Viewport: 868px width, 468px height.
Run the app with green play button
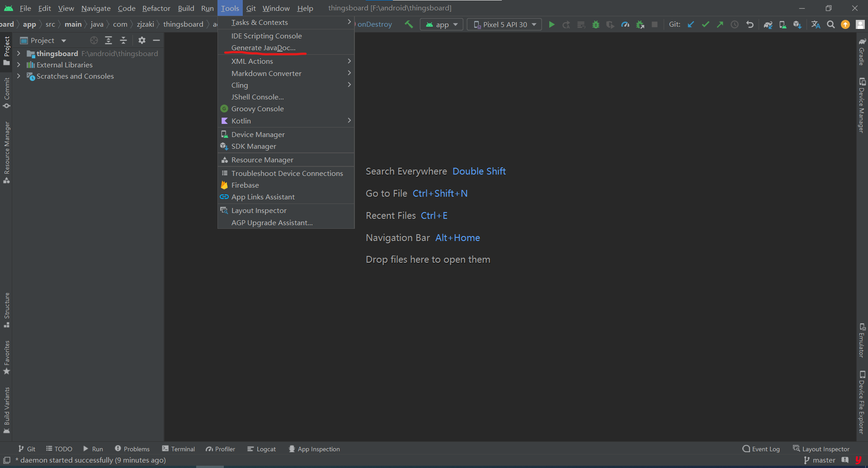tap(552, 24)
